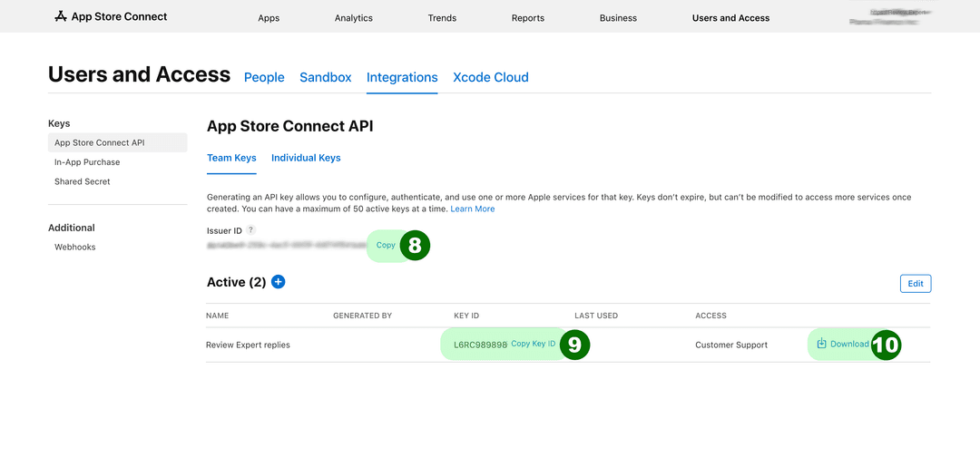Switch to Individual Keys tab
980x457 pixels.
point(306,158)
